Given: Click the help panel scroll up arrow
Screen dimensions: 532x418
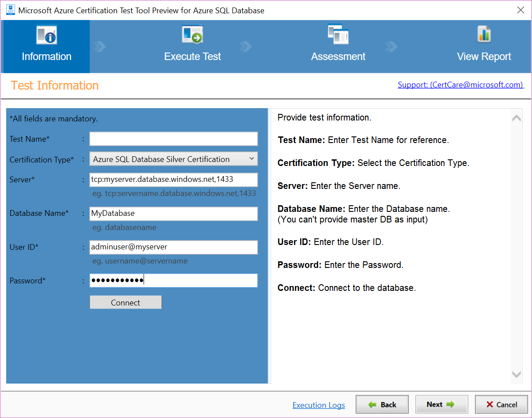Looking at the screenshot, I should [516, 118].
